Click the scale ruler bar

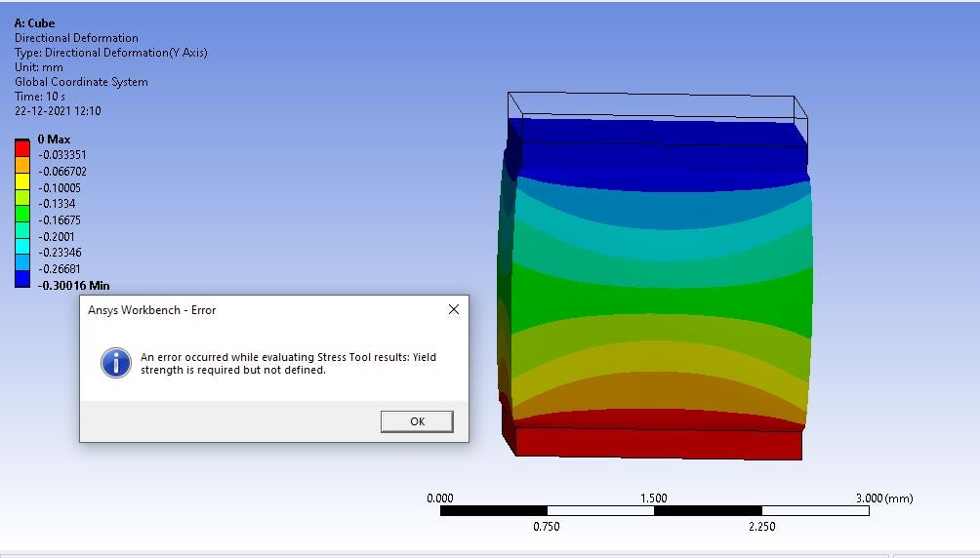[654, 510]
